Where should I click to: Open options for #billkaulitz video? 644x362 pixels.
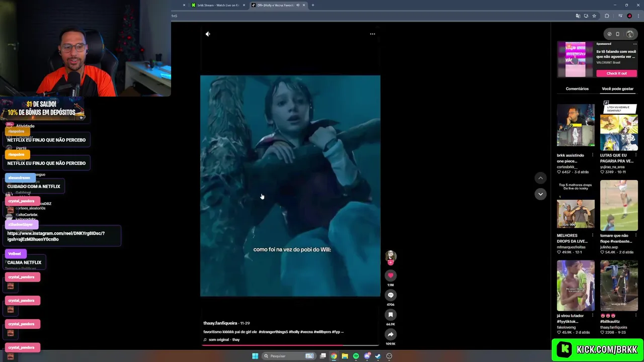635,316
